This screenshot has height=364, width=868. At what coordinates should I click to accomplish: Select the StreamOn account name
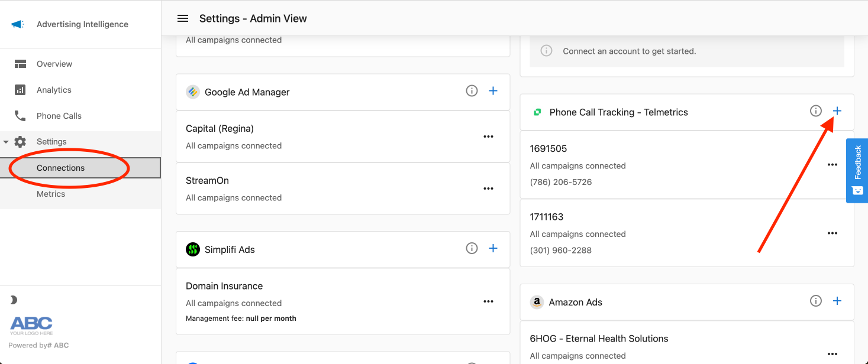pyautogui.click(x=207, y=181)
